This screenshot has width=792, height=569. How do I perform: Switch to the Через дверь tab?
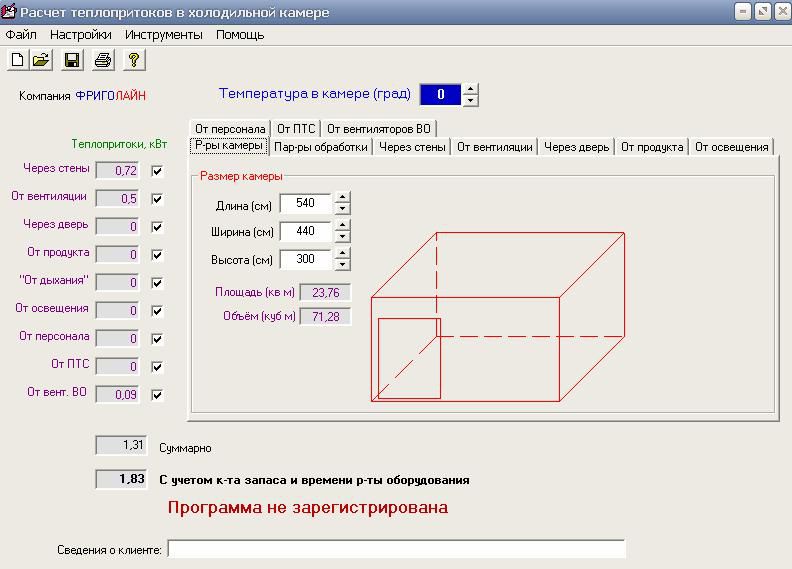pos(576,147)
